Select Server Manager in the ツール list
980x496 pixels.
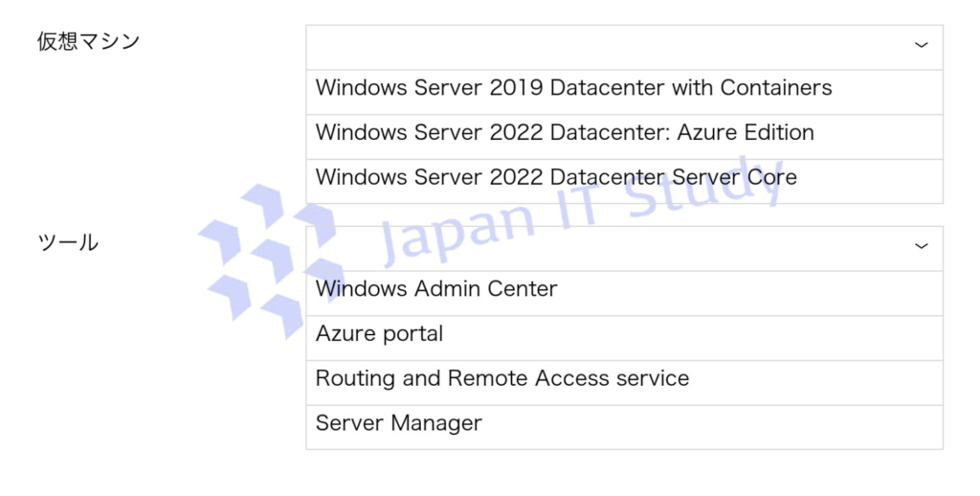[x=398, y=423]
